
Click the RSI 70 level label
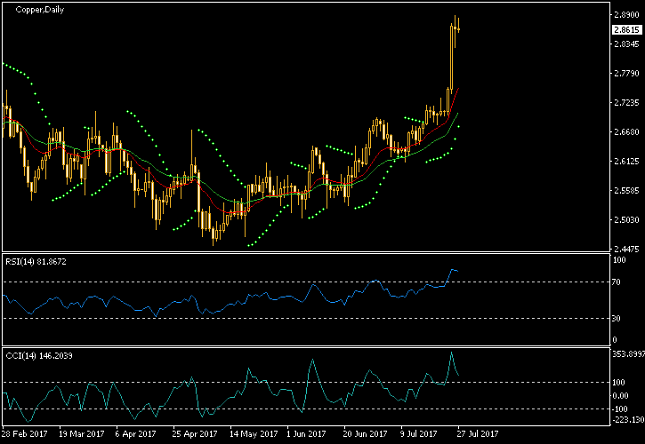[616, 282]
